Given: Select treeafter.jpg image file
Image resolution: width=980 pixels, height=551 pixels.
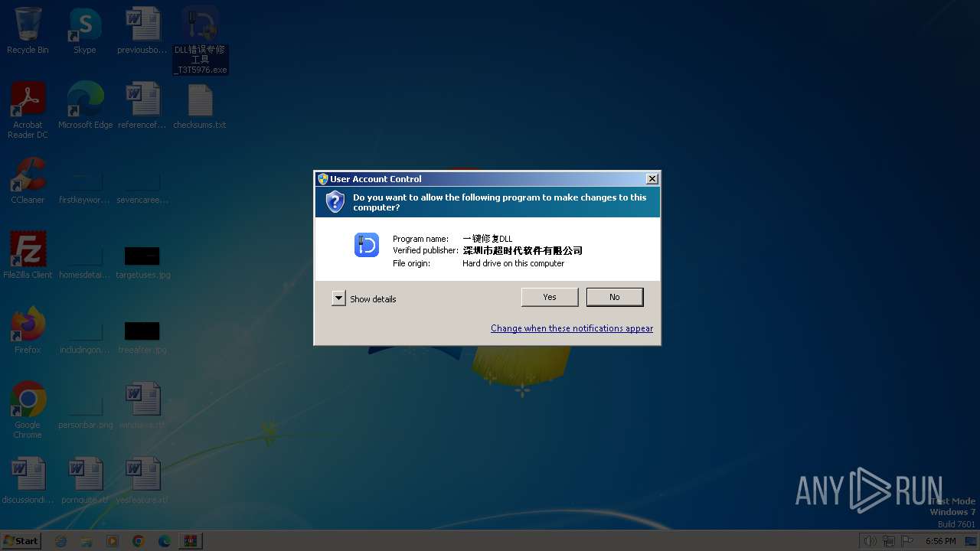Looking at the screenshot, I should [142, 337].
